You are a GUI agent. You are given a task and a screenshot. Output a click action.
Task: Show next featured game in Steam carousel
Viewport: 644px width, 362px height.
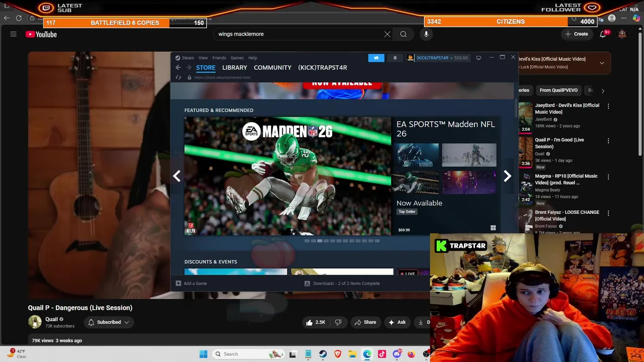pyautogui.click(x=507, y=176)
